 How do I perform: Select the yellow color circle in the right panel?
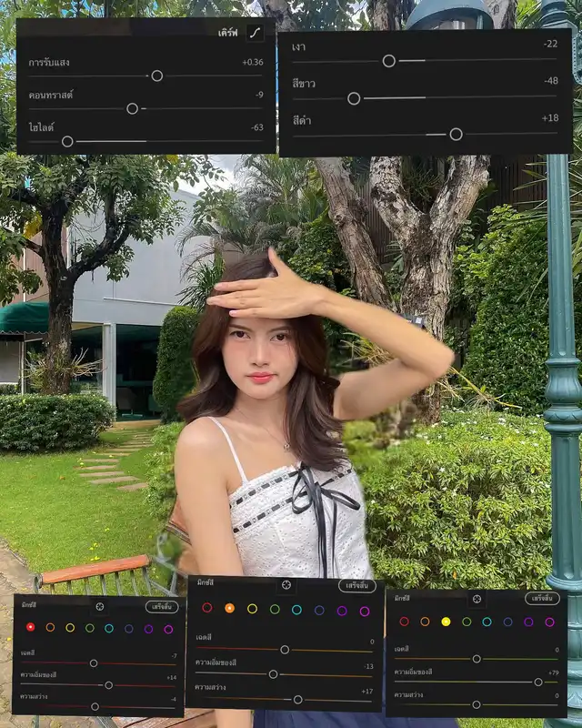[446, 622]
